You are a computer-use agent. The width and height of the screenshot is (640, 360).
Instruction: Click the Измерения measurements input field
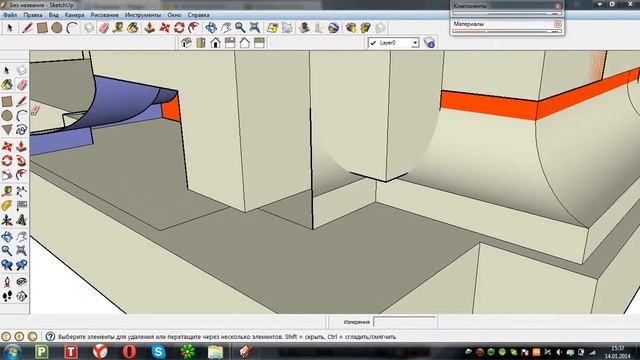point(404,322)
